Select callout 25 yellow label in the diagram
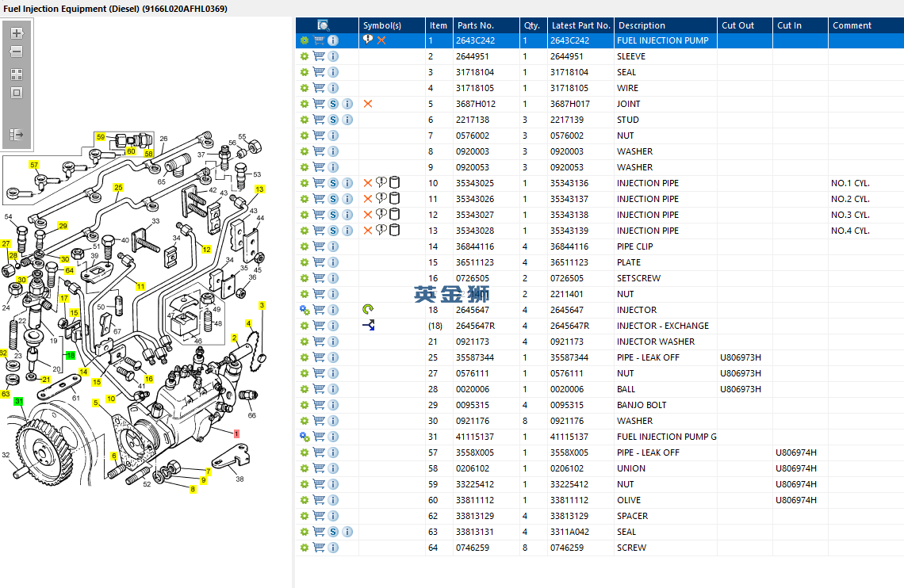 click(x=118, y=187)
